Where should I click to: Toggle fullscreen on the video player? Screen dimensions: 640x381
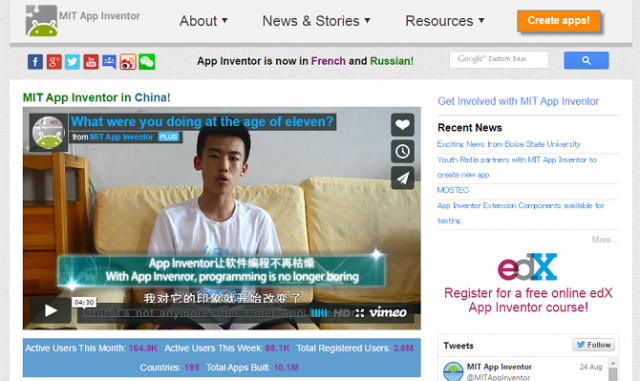[x=360, y=313]
